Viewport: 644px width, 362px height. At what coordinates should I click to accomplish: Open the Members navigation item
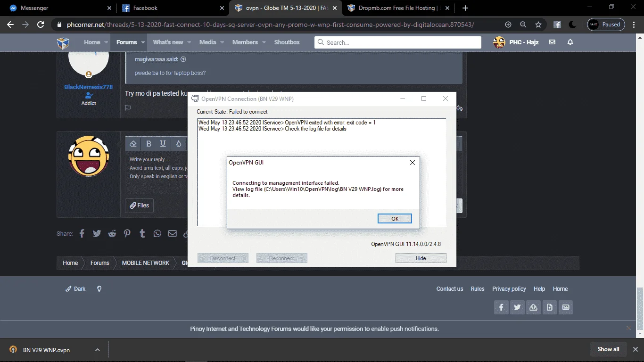(245, 42)
